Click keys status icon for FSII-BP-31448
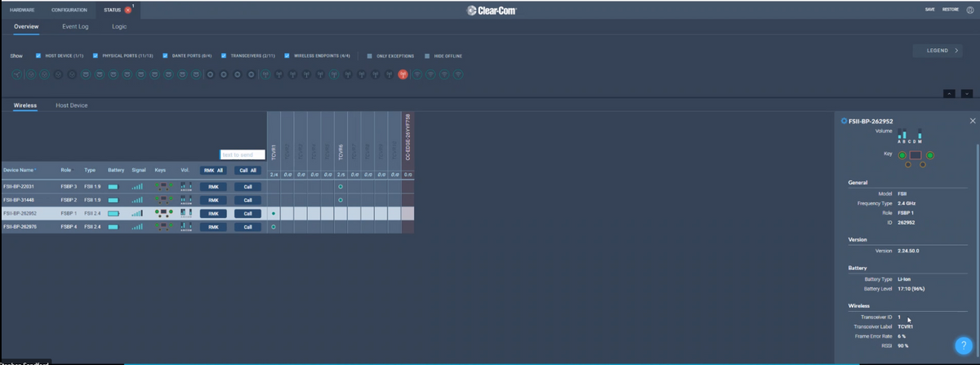The height and width of the screenshot is (365, 980). pyautogui.click(x=164, y=200)
